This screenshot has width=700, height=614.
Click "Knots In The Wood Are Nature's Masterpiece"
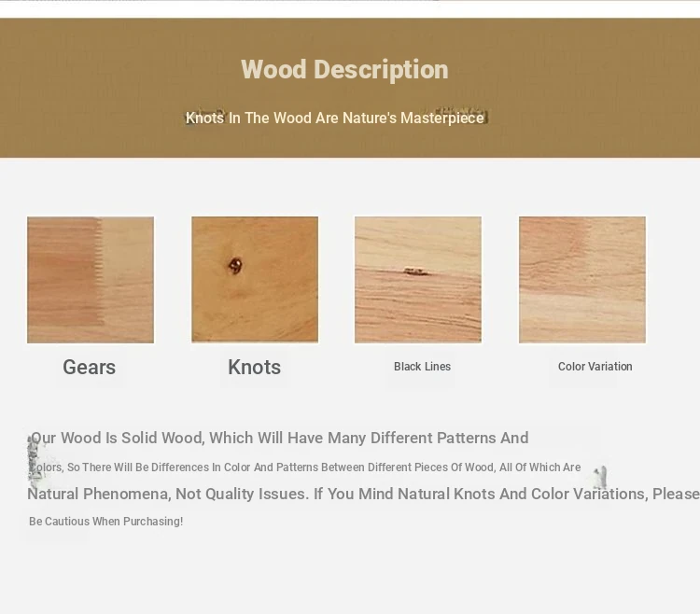click(x=335, y=118)
